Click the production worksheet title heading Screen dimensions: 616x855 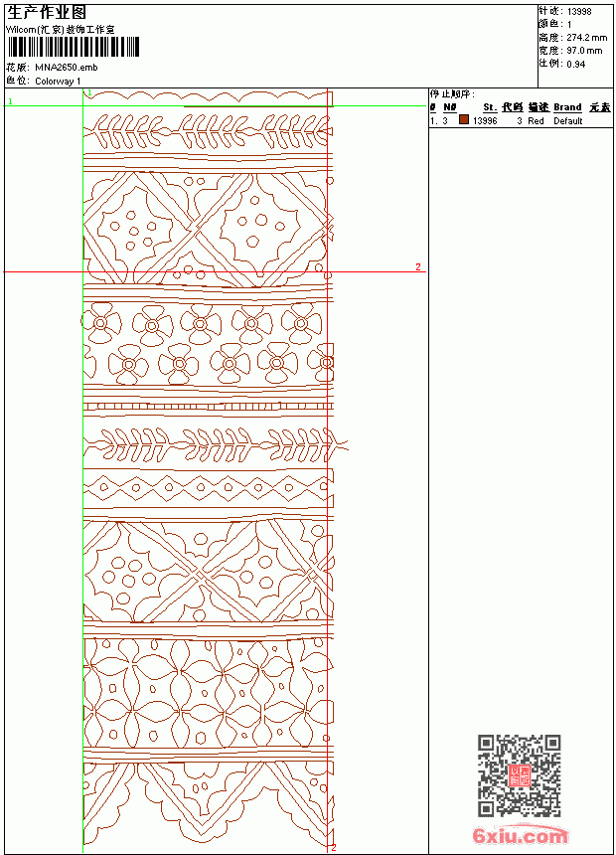[x=47, y=13]
